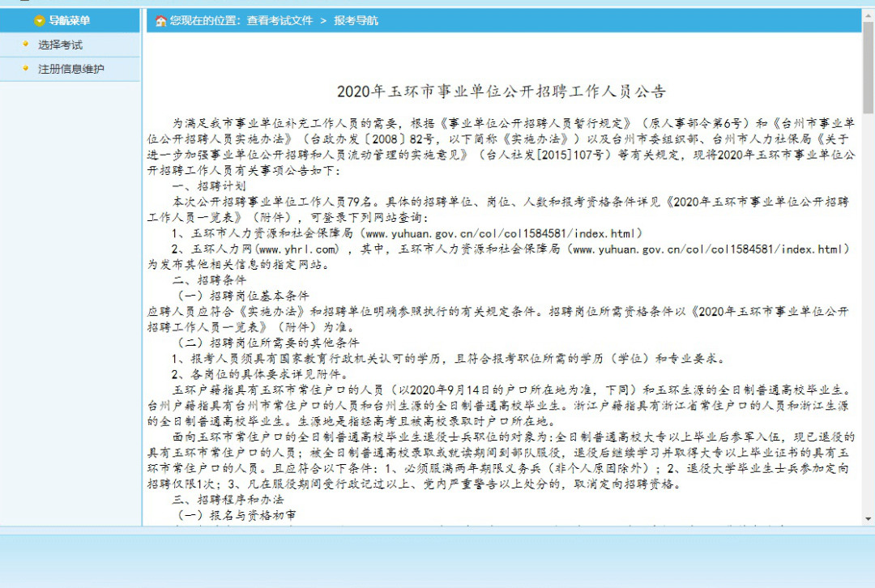Click the red announcement title 2020年玉环市事业单位公开招聘工作人员公告
This screenshot has height=588, width=875.
click(x=500, y=92)
